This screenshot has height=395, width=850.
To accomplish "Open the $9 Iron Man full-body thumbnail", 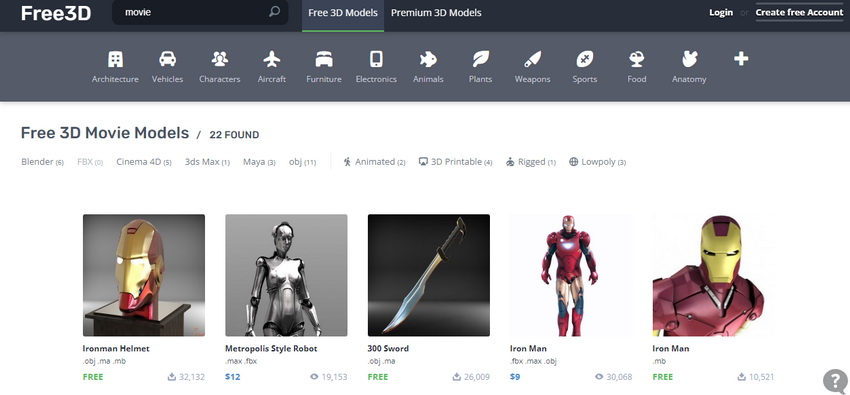I will [x=571, y=275].
